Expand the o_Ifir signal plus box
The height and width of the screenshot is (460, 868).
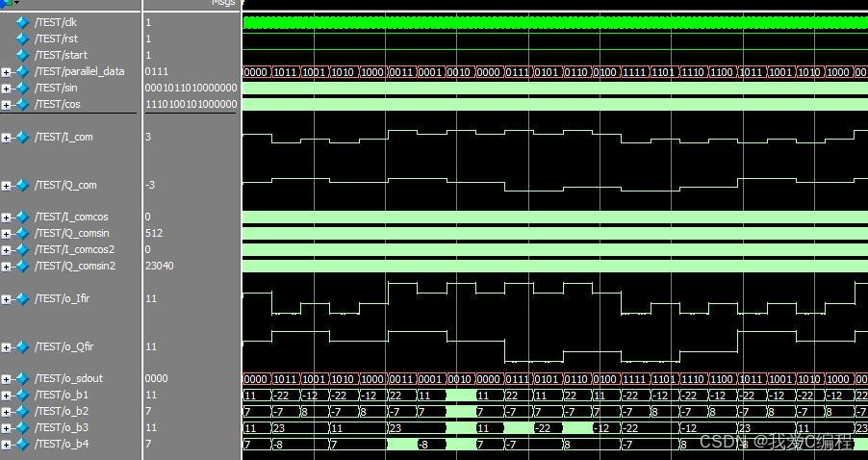[6, 299]
